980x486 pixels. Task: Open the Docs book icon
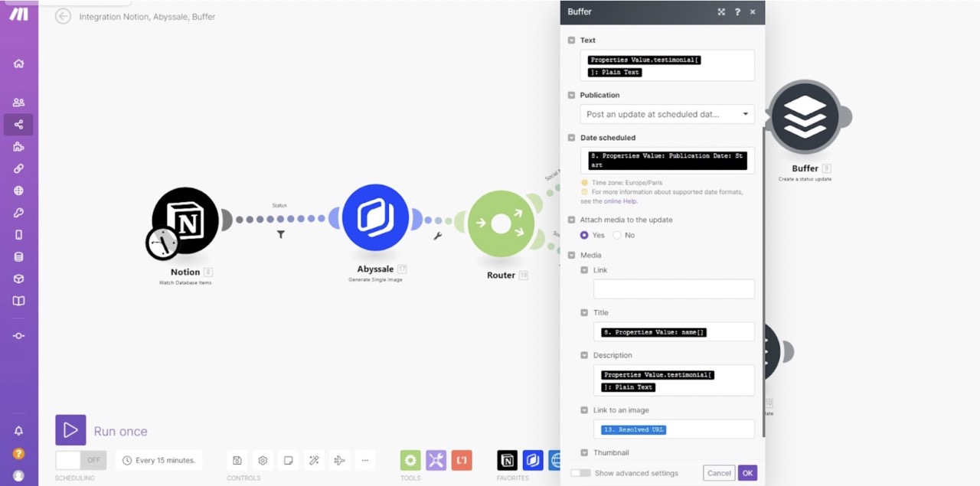point(18,301)
